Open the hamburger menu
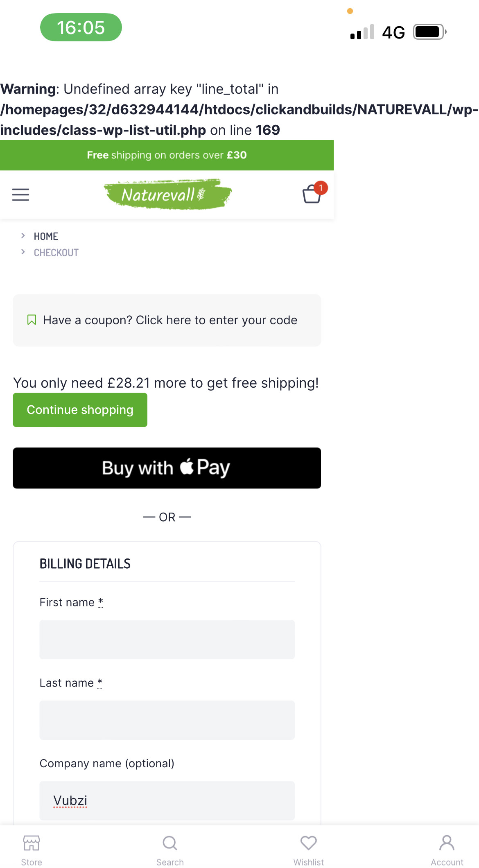479x868 pixels. 20,194
